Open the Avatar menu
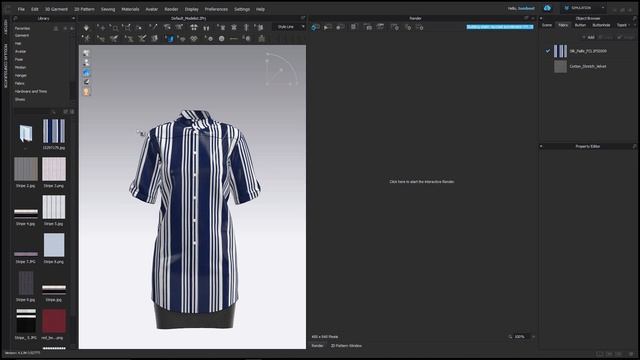This screenshot has width=640, height=360. tap(152, 9)
